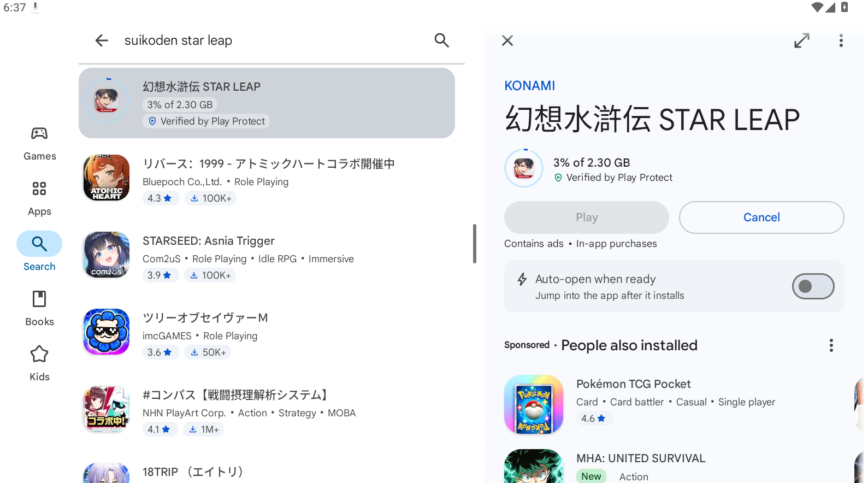This screenshot has width=868, height=483.
Task: Open the Reverse: 1999 Atomic Heart icon
Action: [x=107, y=178]
